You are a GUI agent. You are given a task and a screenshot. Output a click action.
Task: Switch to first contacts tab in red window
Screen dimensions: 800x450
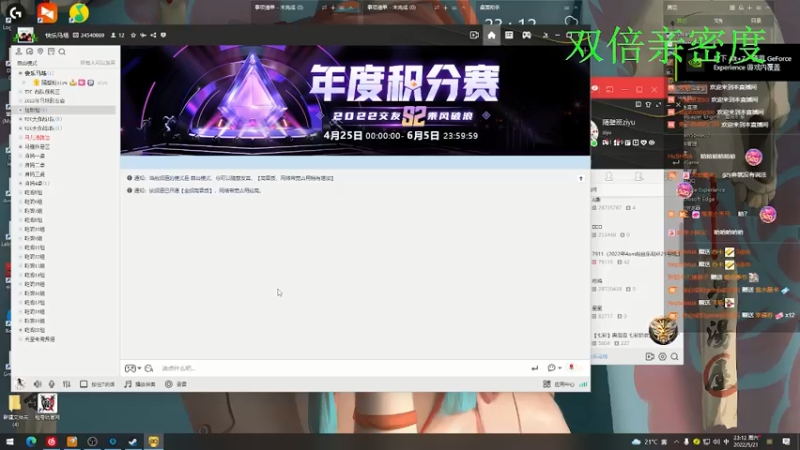[609, 177]
